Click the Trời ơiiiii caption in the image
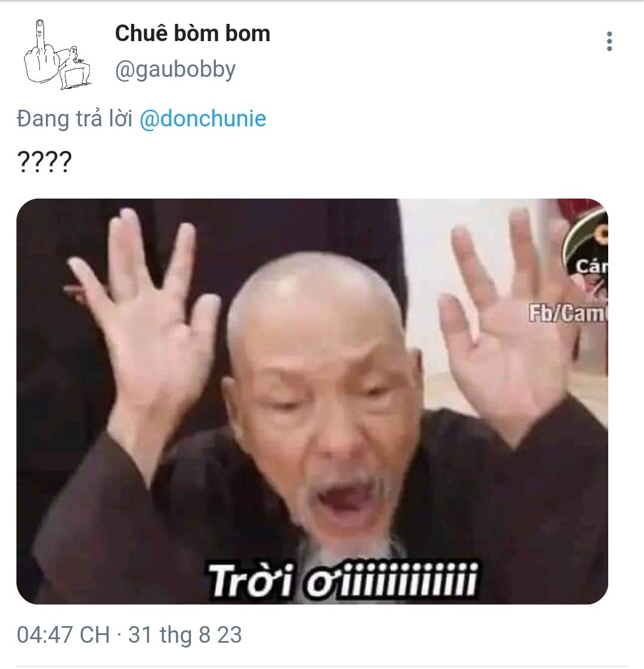This screenshot has width=644, height=669. (343, 580)
